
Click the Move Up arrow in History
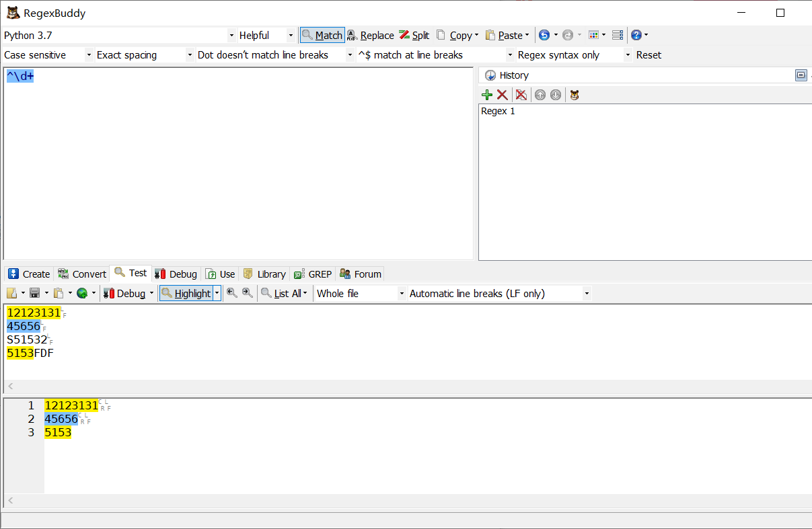pos(540,95)
